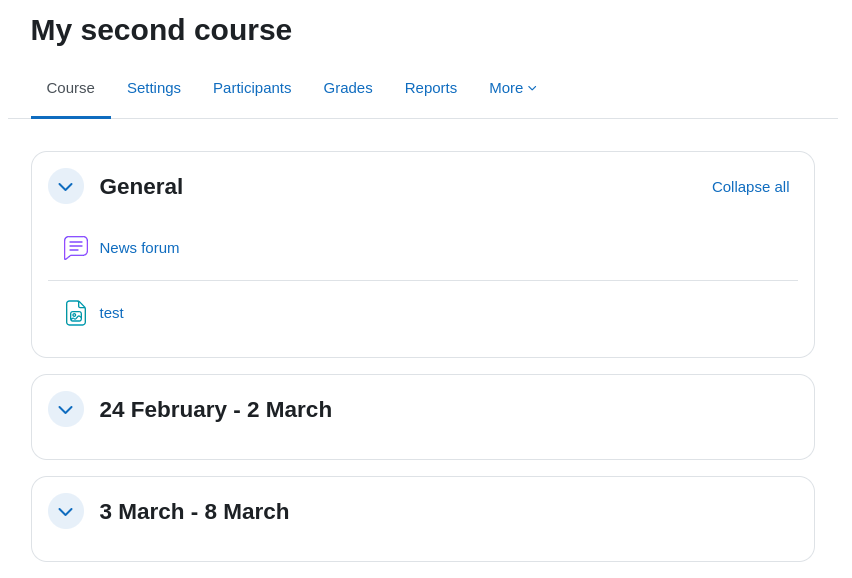This screenshot has height=578, width=852.
Task: Click the chevron arrow next to More
Action: [532, 89]
